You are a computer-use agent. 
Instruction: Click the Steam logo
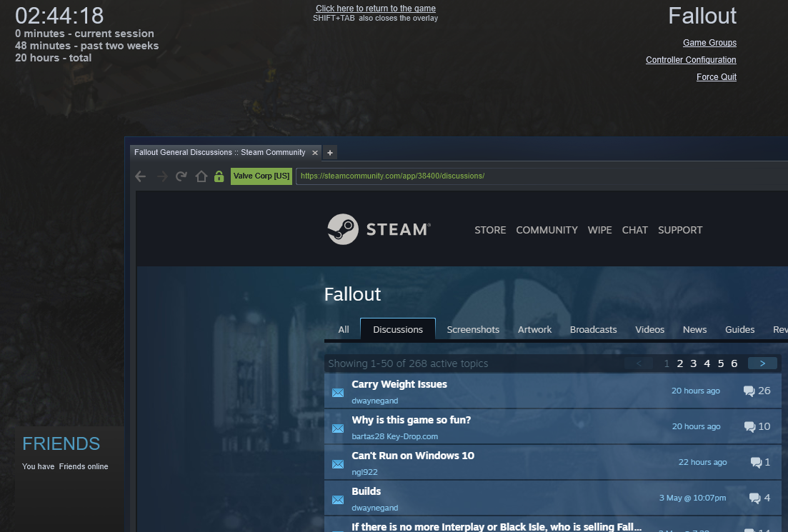379,229
